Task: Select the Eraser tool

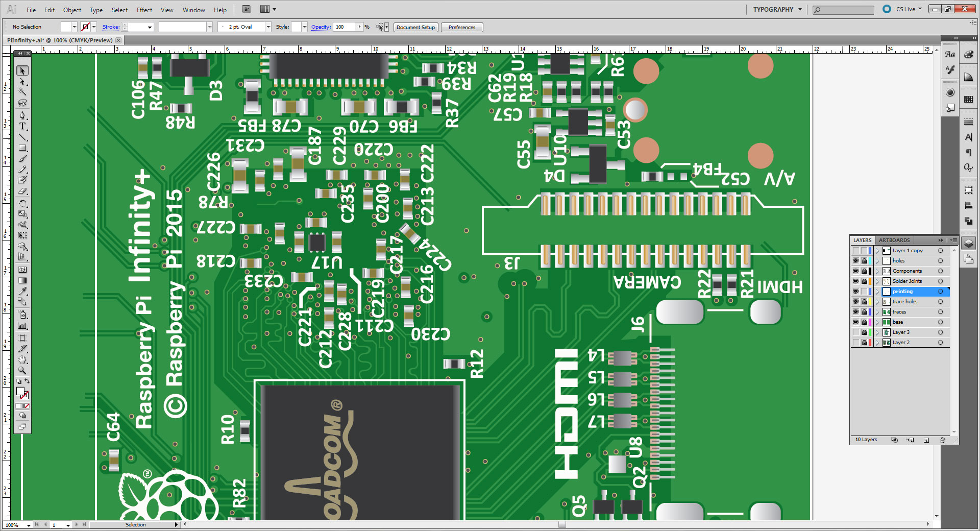Action: click(22, 191)
